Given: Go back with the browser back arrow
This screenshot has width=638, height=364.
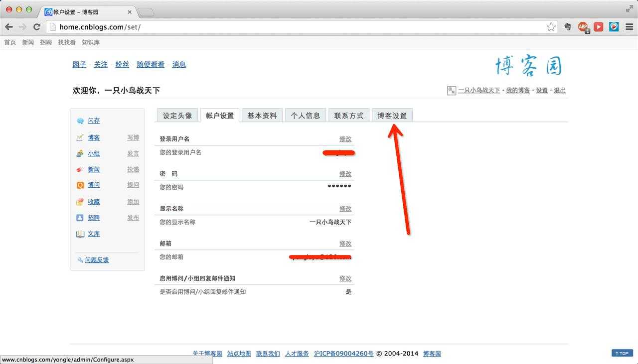Looking at the screenshot, I should pos(9,27).
